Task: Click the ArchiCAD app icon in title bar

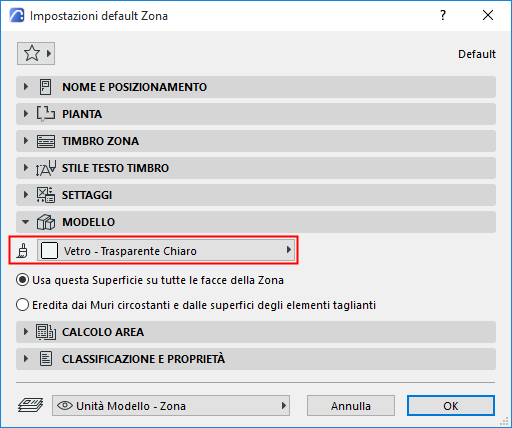Action: 17,15
